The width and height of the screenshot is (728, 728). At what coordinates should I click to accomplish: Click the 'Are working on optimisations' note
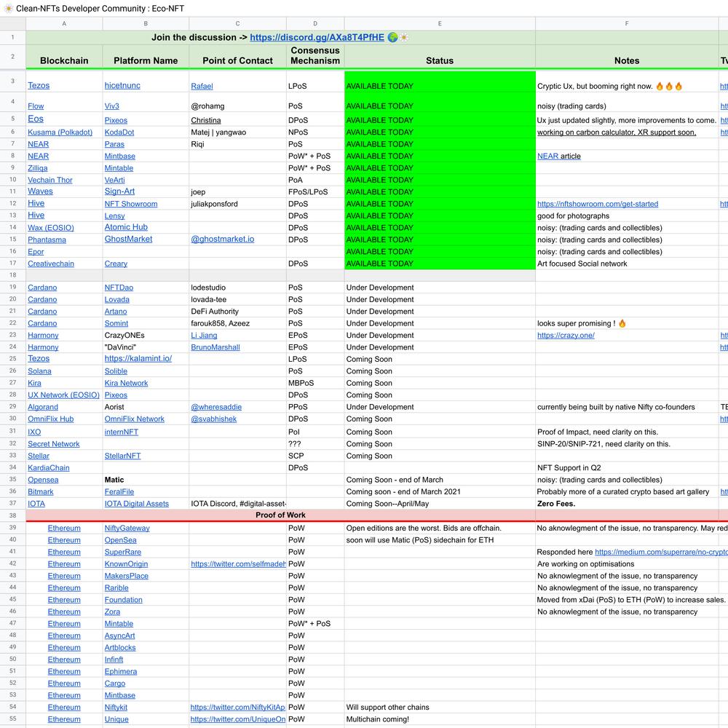point(627,564)
